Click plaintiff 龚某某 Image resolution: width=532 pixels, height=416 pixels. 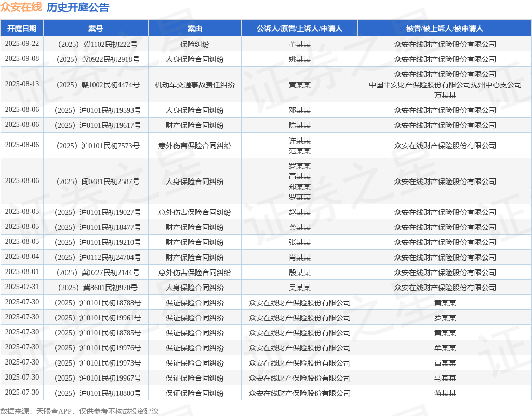point(300,227)
